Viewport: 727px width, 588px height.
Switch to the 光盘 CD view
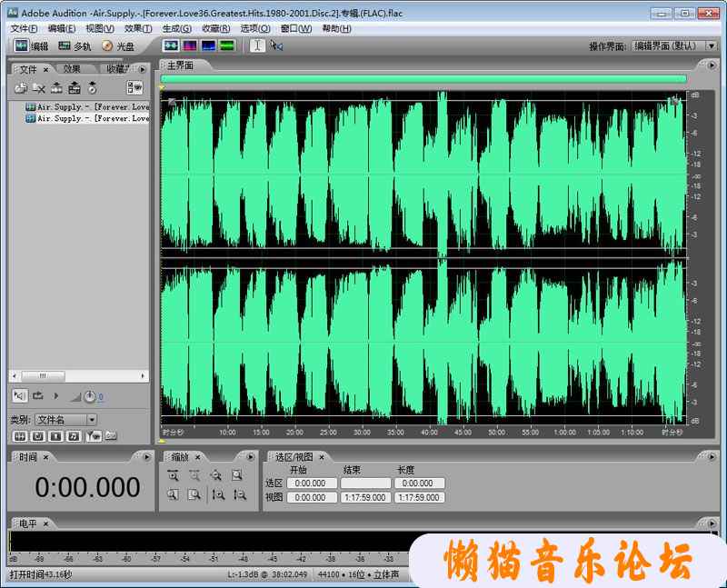click(x=118, y=46)
